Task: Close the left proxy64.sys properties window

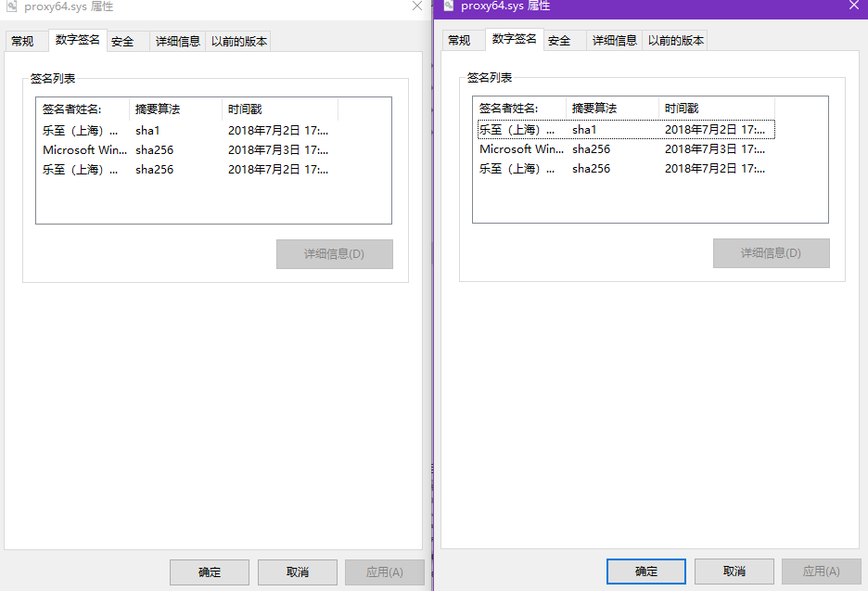Action: [x=417, y=6]
